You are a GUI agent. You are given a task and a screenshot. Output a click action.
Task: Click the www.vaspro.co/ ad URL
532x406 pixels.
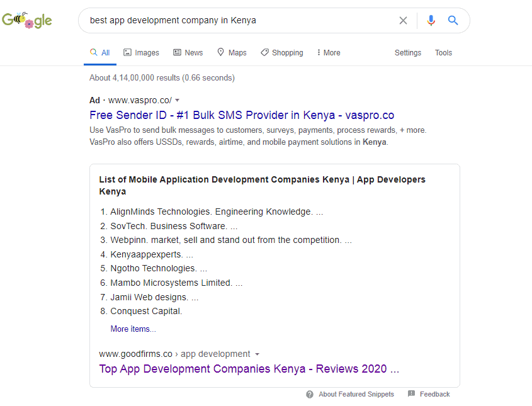(x=140, y=100)
